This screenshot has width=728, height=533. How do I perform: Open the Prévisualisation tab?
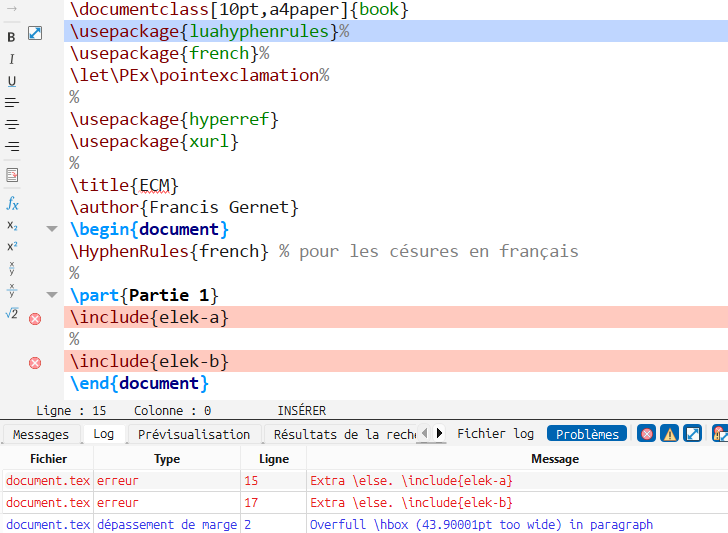tap(194, 434)
